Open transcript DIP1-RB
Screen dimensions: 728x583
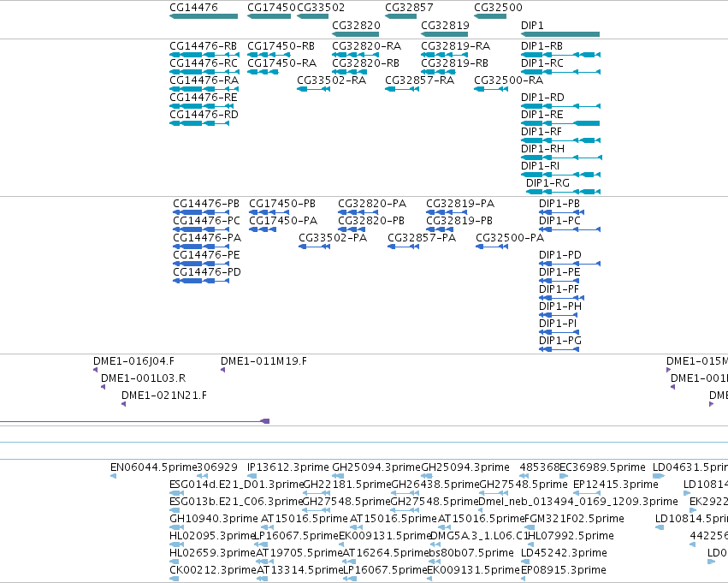coord(560,55)
